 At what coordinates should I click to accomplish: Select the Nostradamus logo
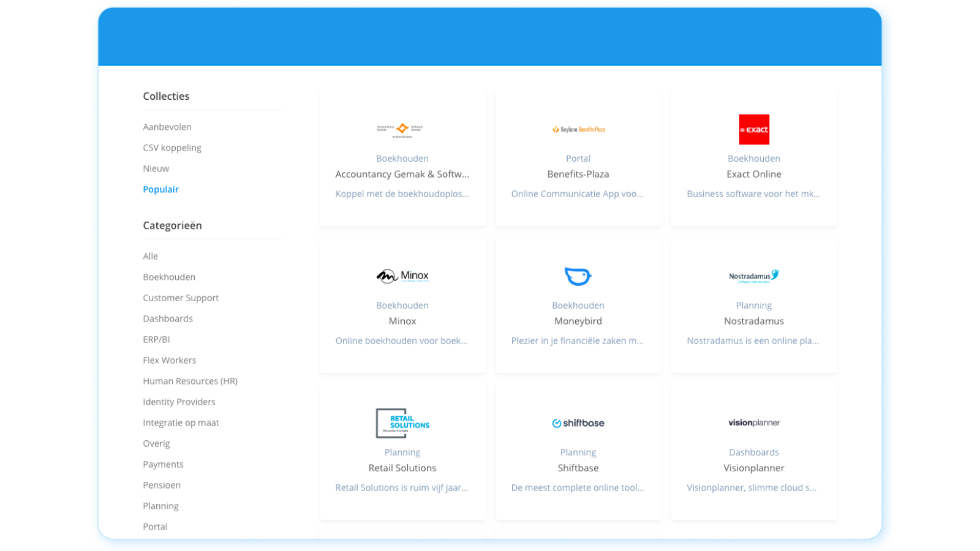(753, 276)
